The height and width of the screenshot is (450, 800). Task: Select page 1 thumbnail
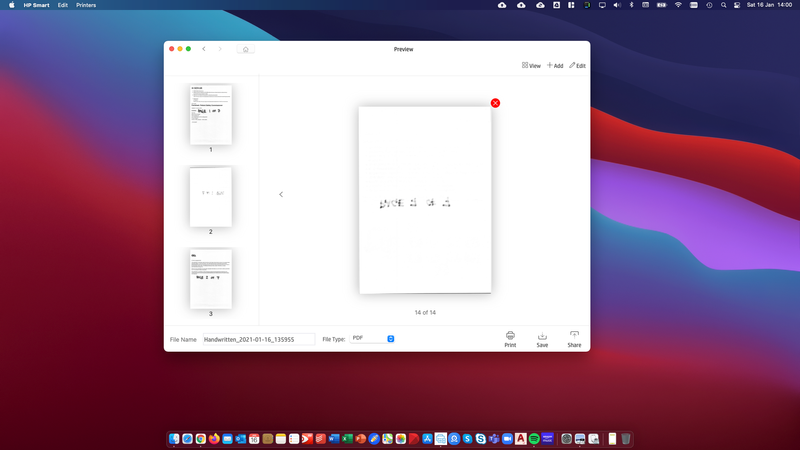(211, 114)
